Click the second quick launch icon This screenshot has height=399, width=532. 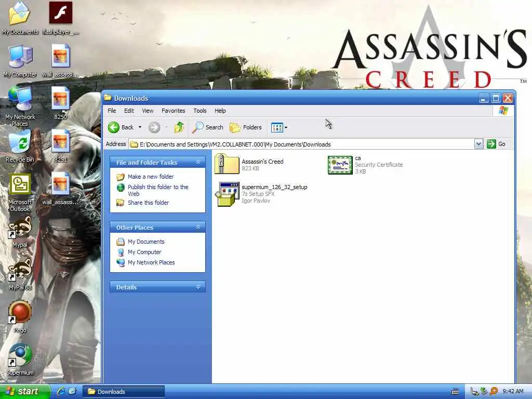tap(72, 391)
